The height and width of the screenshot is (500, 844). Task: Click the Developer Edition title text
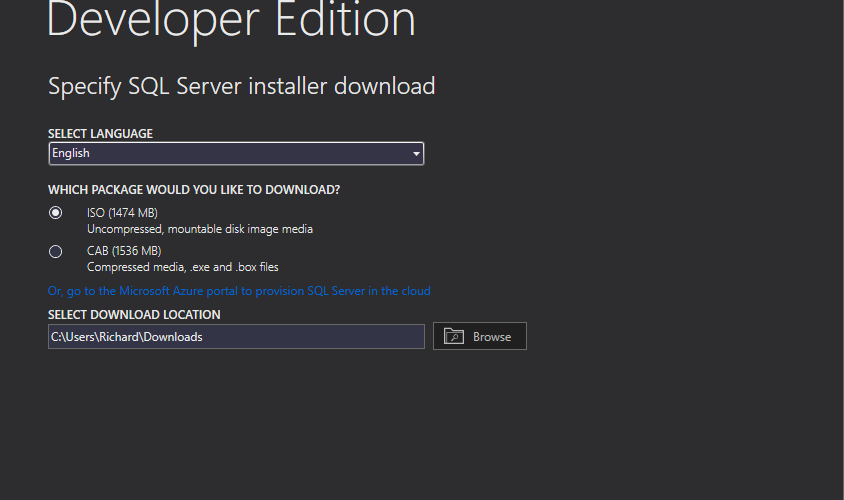click(x=231, y=22)
